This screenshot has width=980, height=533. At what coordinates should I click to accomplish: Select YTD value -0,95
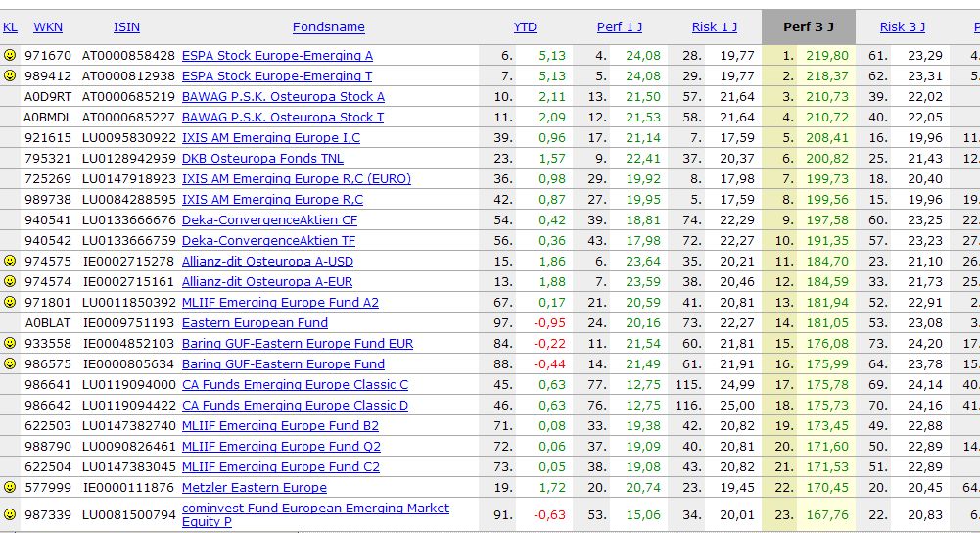point(550,323)
